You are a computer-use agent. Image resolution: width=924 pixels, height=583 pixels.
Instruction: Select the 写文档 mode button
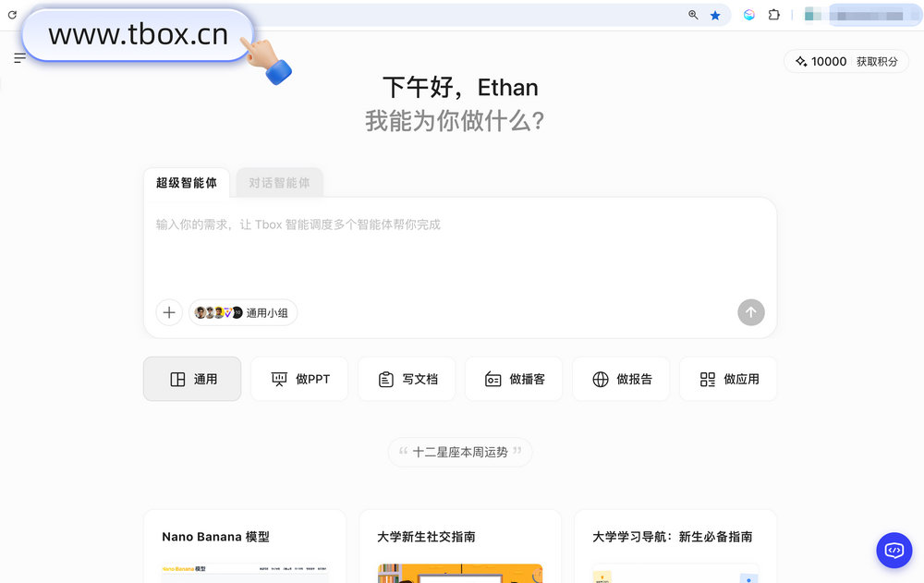(x=407, y=379)
